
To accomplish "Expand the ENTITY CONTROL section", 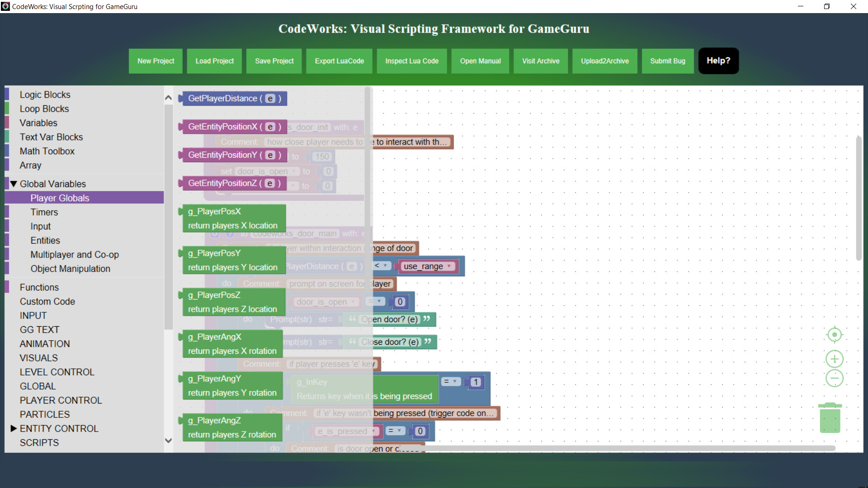I will click(14, 428).
